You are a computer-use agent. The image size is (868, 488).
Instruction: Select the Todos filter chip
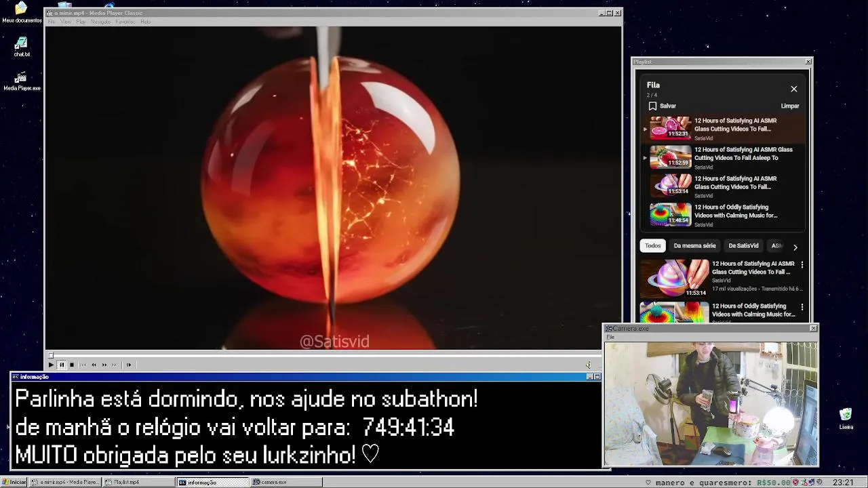click(x=652, y=245)
